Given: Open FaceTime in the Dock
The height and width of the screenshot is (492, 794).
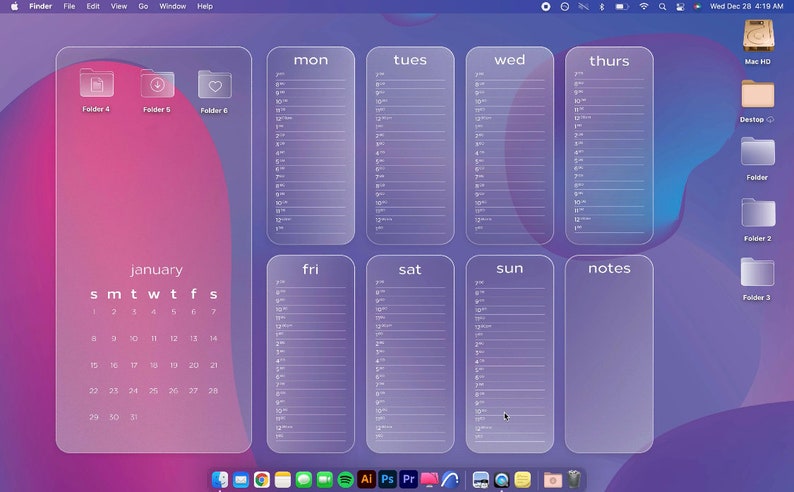Looking at the screenshot, I should tap(325, 479).
